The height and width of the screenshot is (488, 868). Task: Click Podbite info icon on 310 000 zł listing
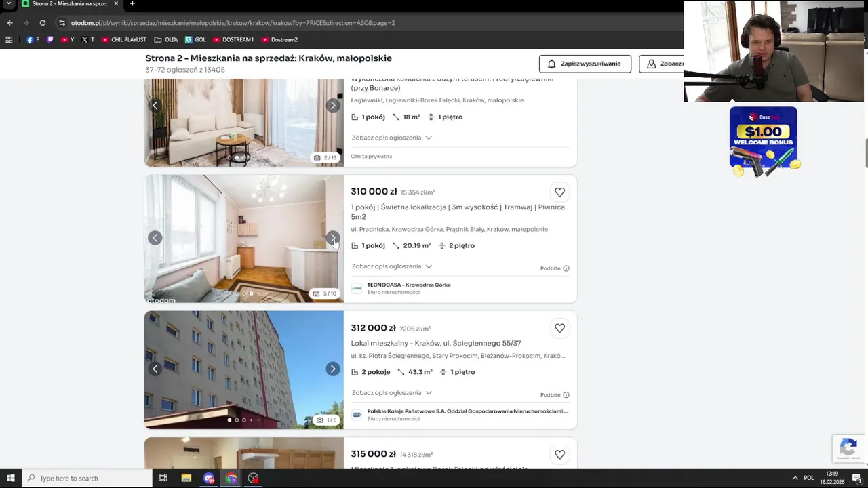click(x=566, y=268)
